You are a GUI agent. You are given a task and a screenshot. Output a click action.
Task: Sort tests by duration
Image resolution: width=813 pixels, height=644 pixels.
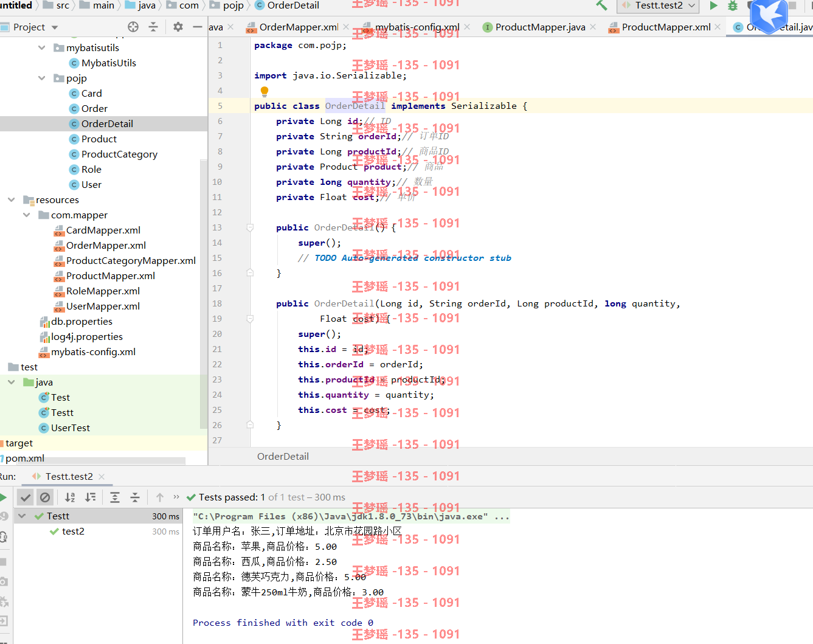(x=91, y=497)
